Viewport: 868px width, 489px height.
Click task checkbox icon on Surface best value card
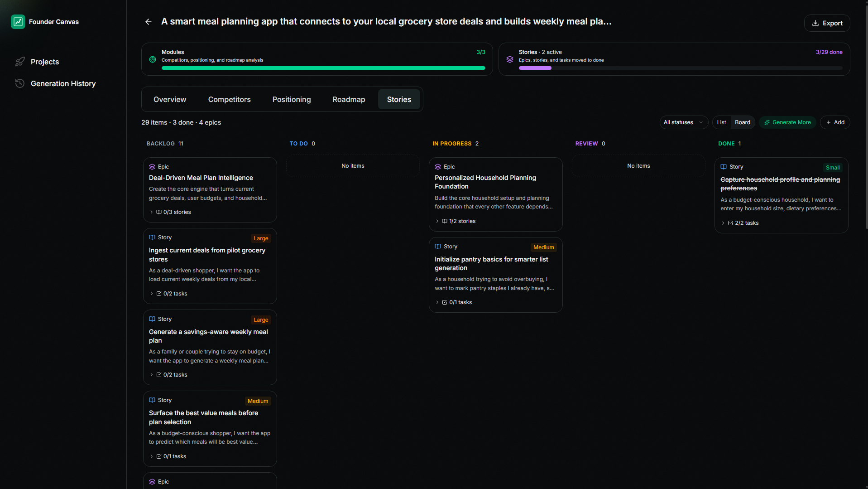pos(159,456)
